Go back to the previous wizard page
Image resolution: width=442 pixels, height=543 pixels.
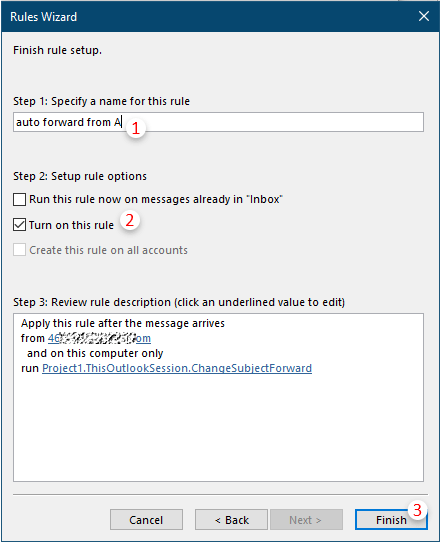231,519
